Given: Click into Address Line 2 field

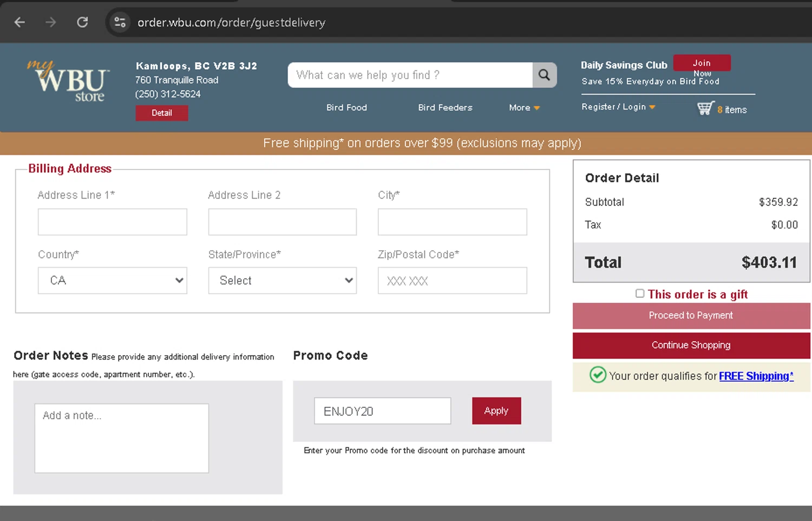Looking at the screenshot, I should tap(283, 222).
